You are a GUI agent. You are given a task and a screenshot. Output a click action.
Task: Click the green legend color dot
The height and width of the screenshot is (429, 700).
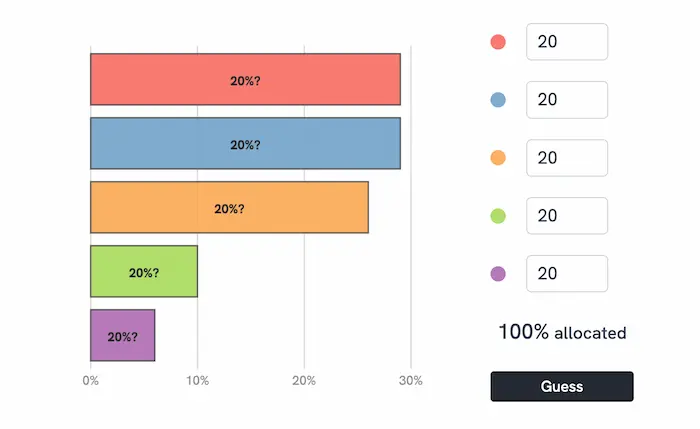(x=498, y=216)
